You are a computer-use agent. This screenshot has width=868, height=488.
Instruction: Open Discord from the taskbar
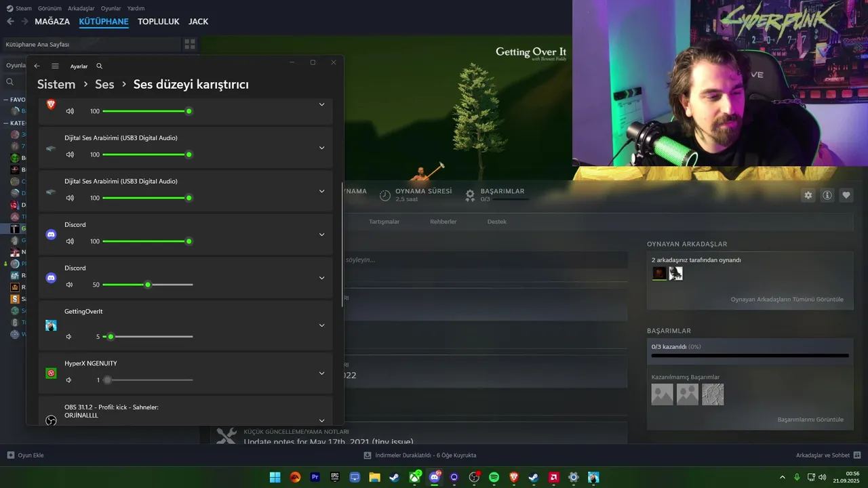[435, 477]
